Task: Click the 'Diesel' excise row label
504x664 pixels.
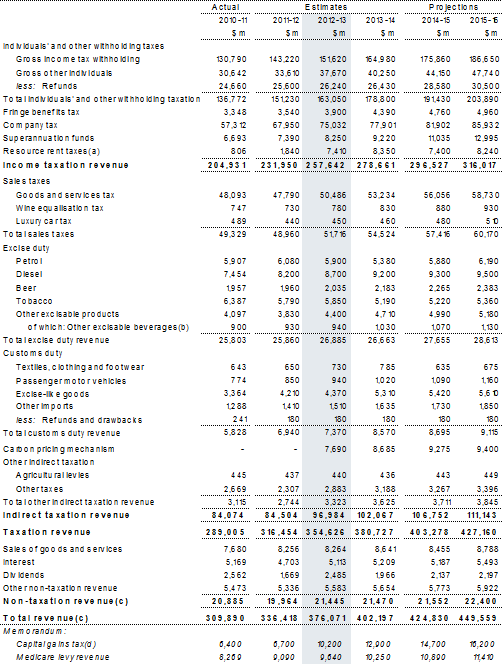Action: point(29,274)
